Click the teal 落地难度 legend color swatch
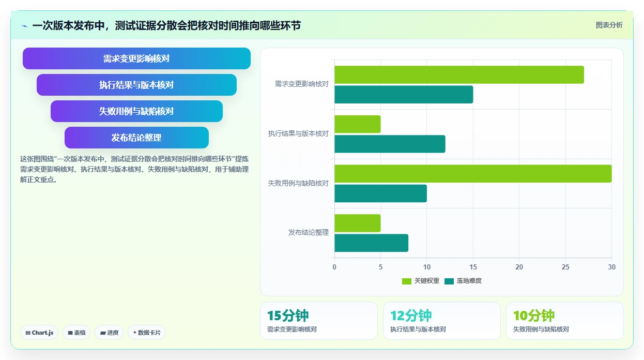Image resolution: width=644 pixels, height=360 pixels. [x=449, y=281]
